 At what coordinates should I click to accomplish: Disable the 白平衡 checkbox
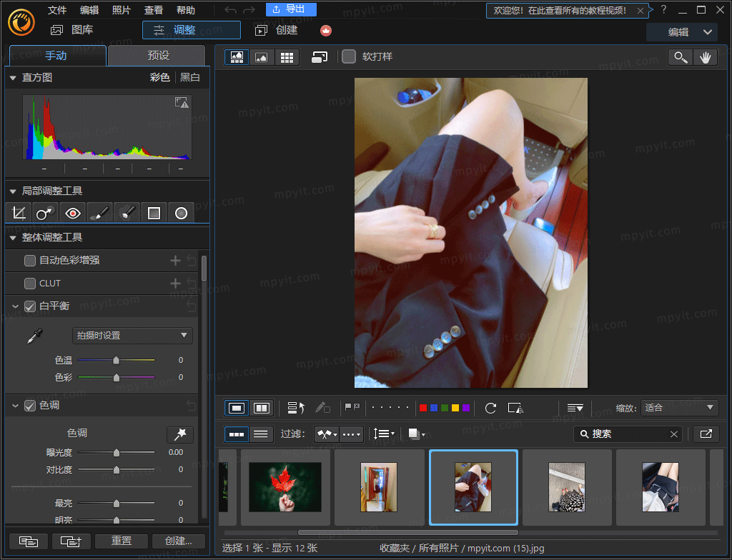pyautogui.click(x=30, y=306)
